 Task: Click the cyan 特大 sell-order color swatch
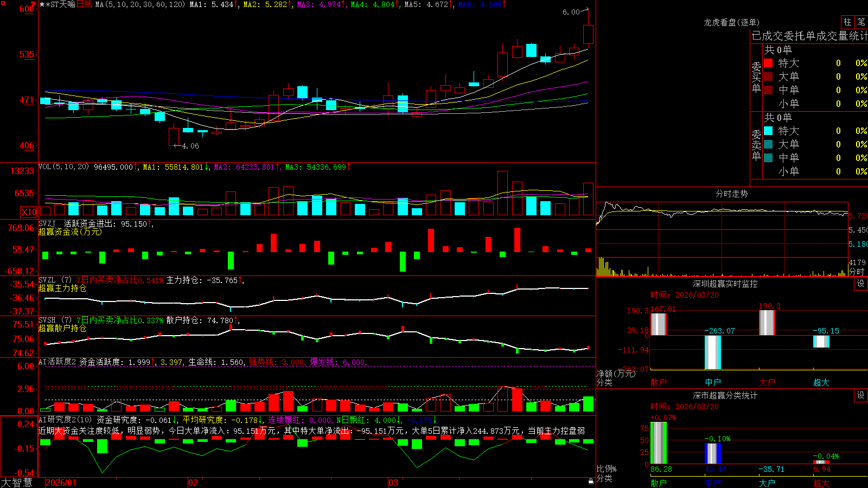[768, 131]
